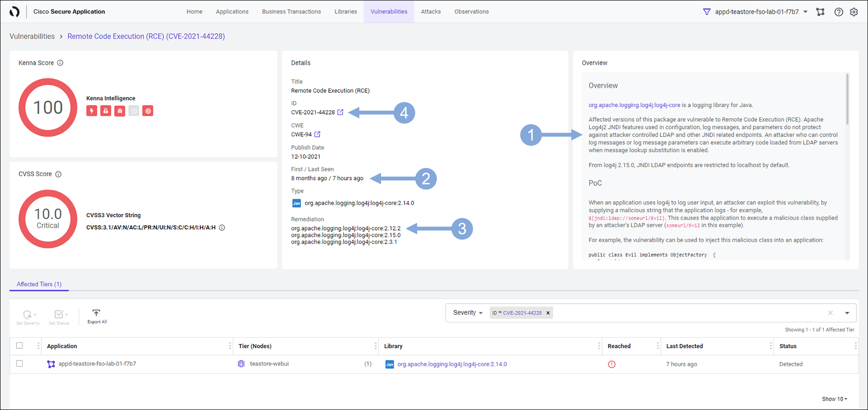Expand the appd-teastore-fso-lab-01-f7b7 scope dropdown
This screenshot has width=868, height=410.
tap(762, 12)
